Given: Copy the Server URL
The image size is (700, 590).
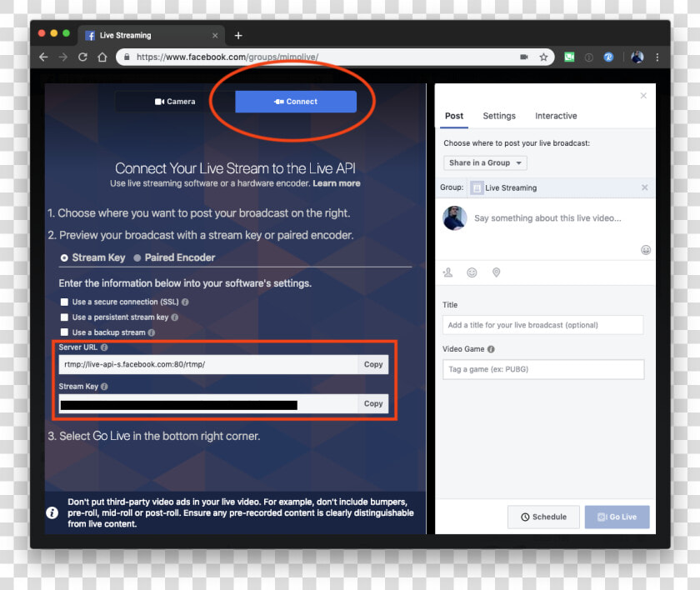Looking at the screenshot, I should [x=373, y=364].
